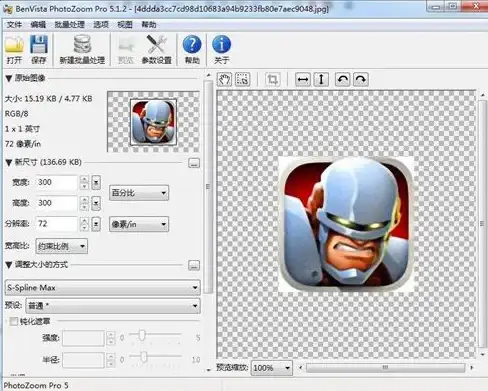Click the PhotoZoom title bar app icon
Image resolution: width=488 pixels, height=391 pixels.
(x=7, y=9)
